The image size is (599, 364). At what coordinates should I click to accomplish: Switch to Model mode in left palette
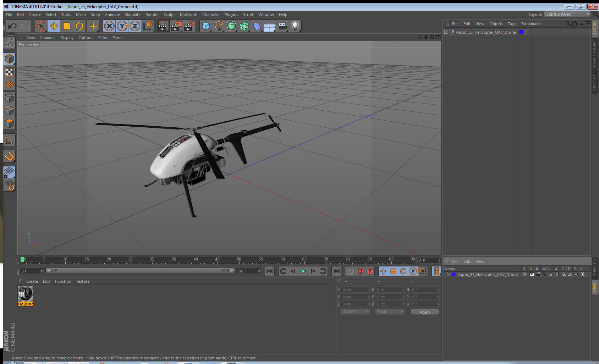(x=9, y=59)
